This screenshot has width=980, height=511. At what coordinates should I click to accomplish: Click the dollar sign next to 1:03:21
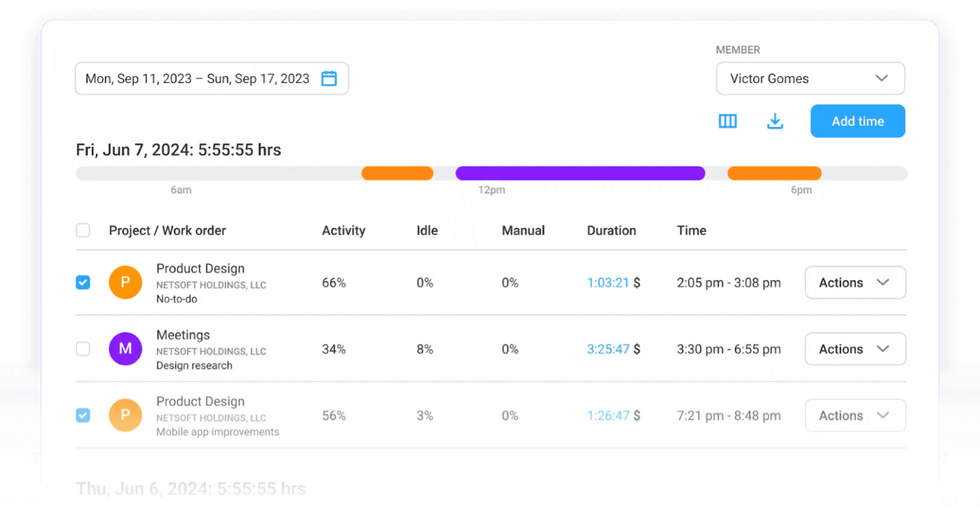(x=637, y=283)
